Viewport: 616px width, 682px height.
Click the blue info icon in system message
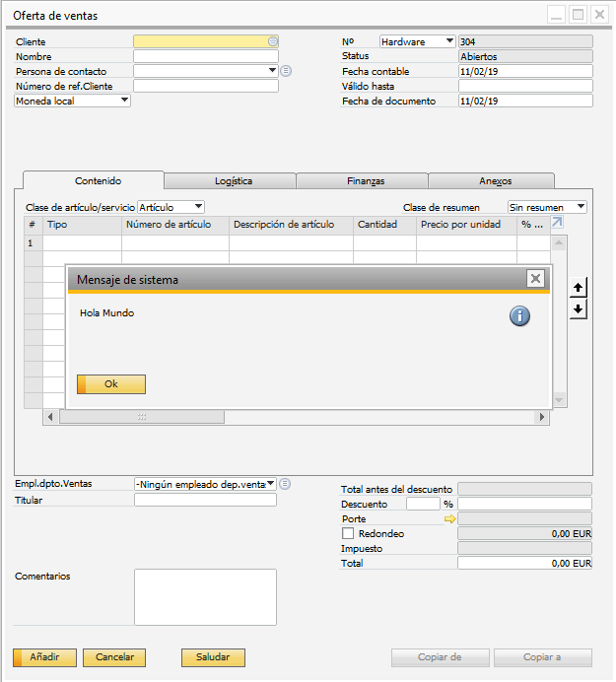pos(519,315)
